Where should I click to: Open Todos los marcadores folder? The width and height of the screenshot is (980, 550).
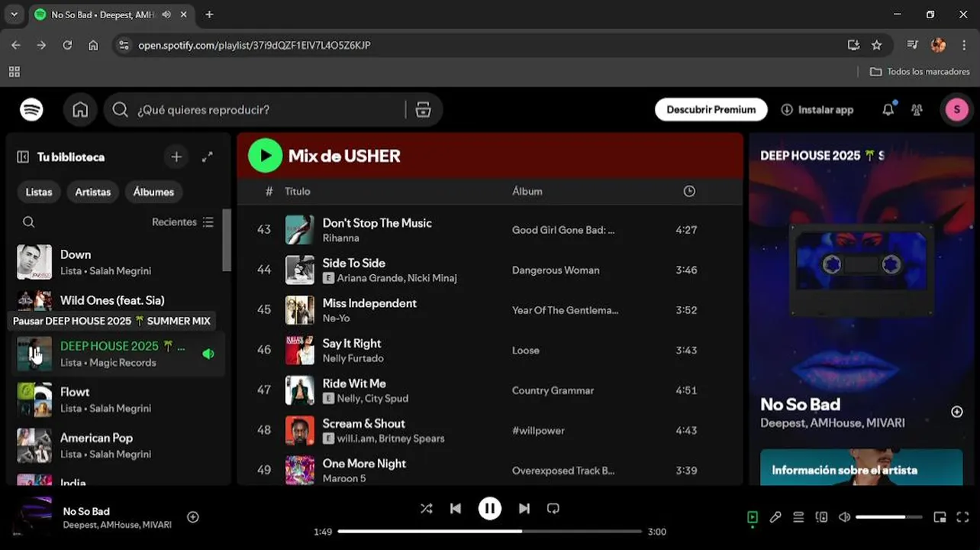(920, 71)
